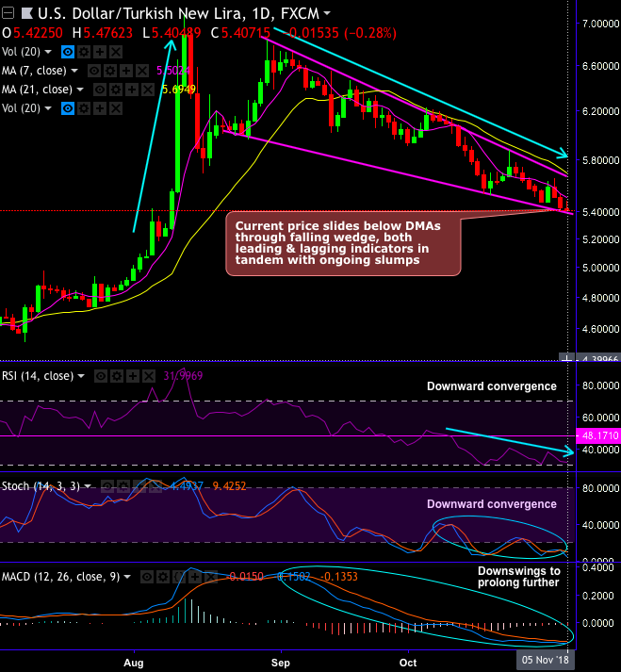Click the MACD histogram value -0.0150
The image size is (621, 672).
tap(246, 577)
